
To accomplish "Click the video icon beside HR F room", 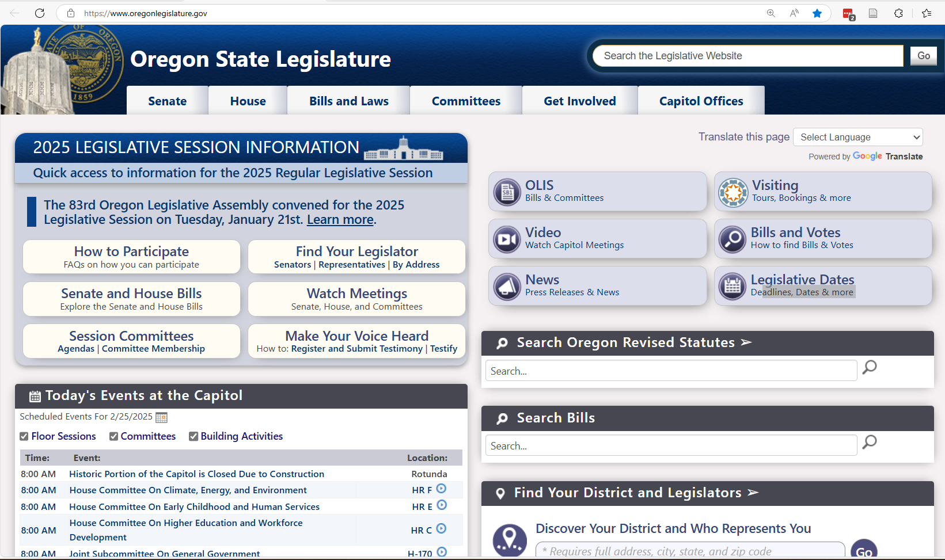I will pyautogui.click(x=441, y=489).
